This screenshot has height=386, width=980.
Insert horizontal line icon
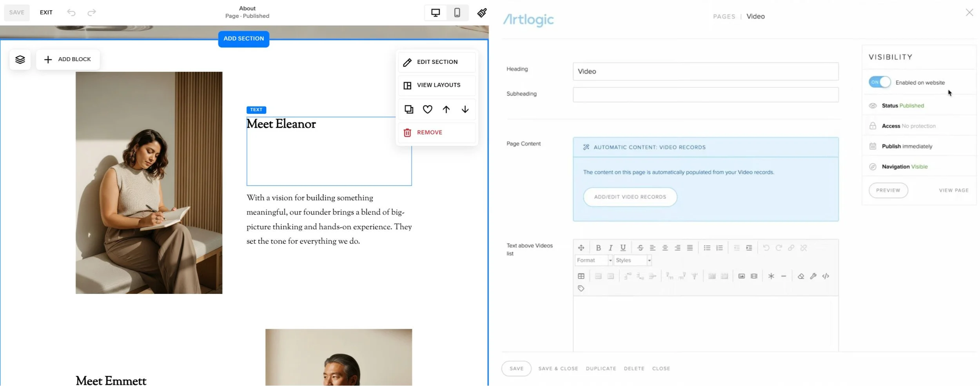[x=784, y=276]
